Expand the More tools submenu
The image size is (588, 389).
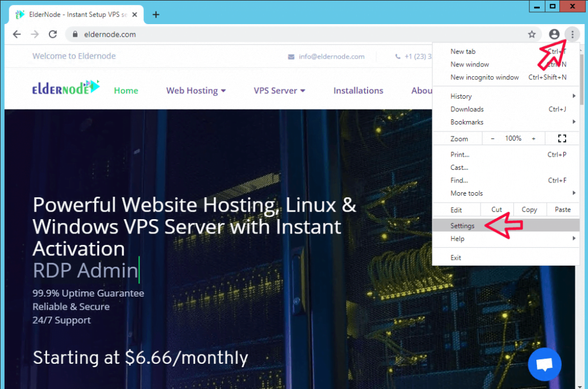[x=466, y=193]
